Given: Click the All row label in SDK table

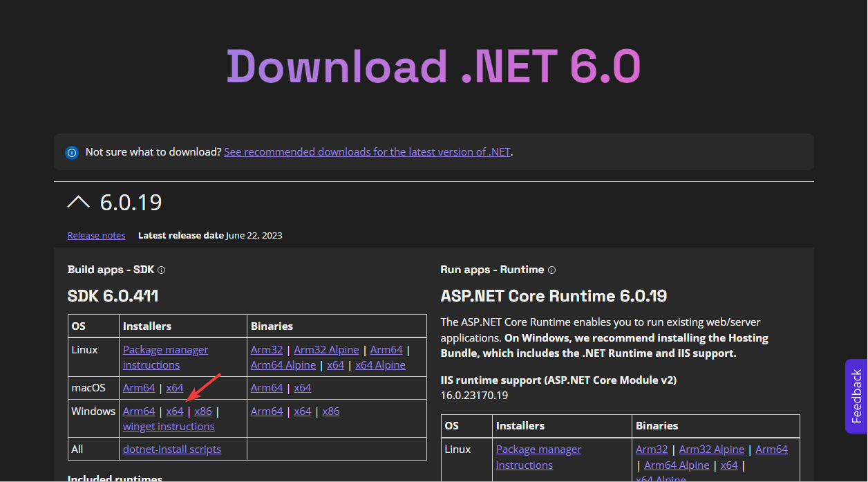Looking at the screenshot, I should (x=77, y=449).
